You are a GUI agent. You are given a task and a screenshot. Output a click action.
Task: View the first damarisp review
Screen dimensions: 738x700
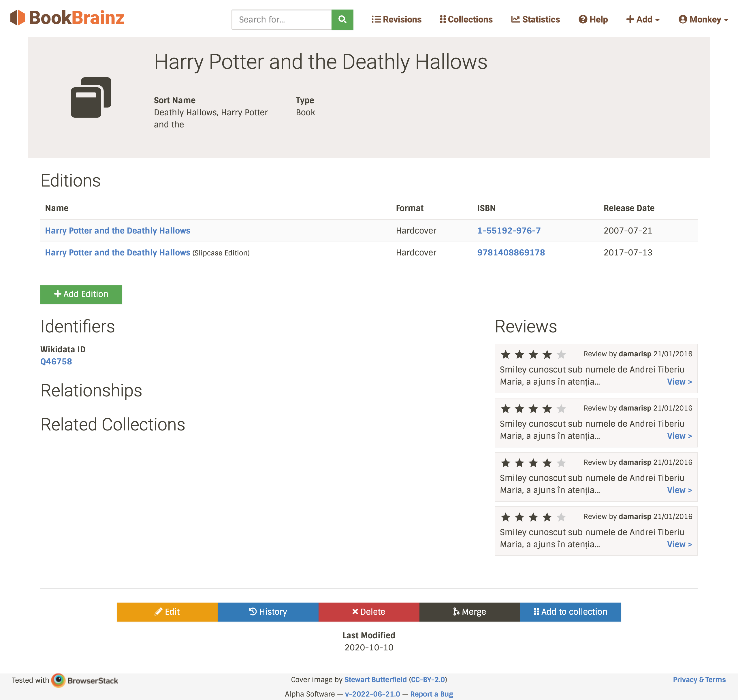[x=679, y=382]
